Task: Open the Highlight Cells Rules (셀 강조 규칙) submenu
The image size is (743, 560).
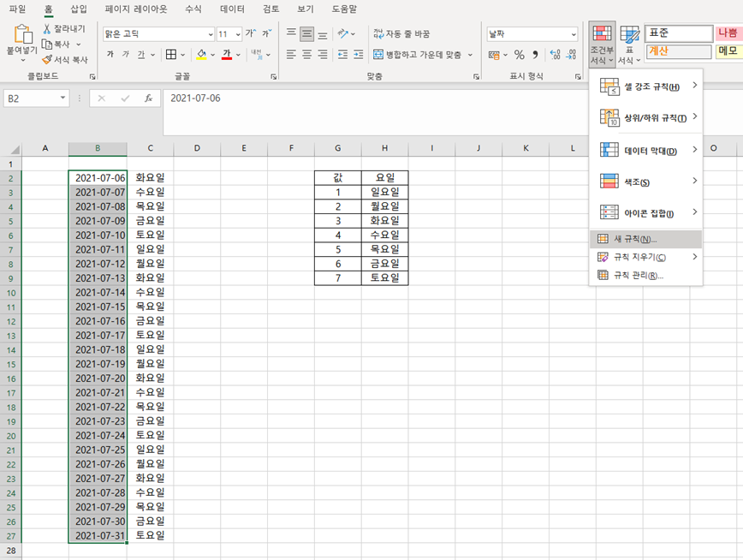Action: tap(646, 86)
